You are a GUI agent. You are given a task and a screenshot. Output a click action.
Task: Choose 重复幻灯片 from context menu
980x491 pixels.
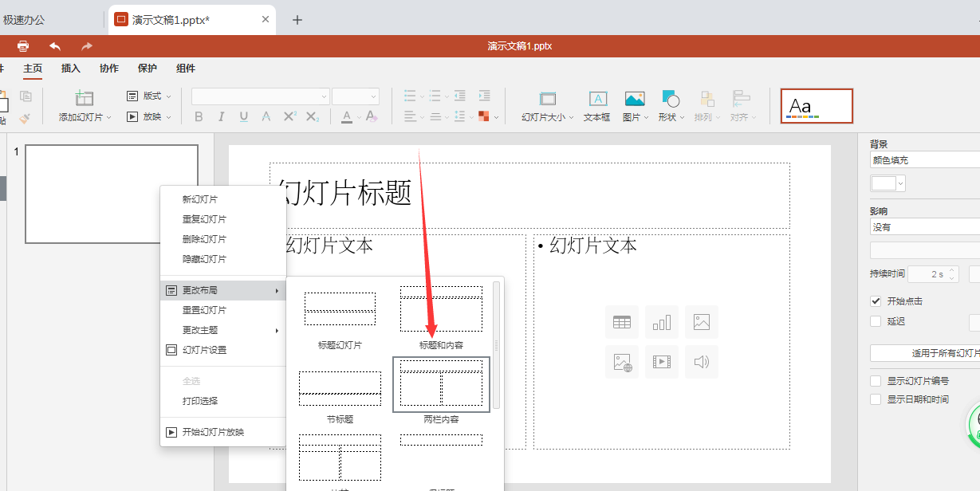(x=223, y=219)
